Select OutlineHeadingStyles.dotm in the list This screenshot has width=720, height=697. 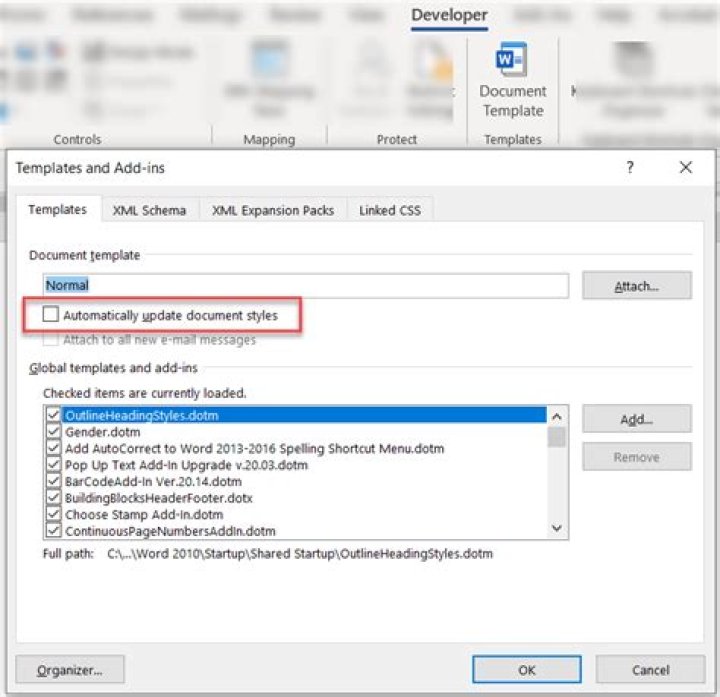click(304, 415)
